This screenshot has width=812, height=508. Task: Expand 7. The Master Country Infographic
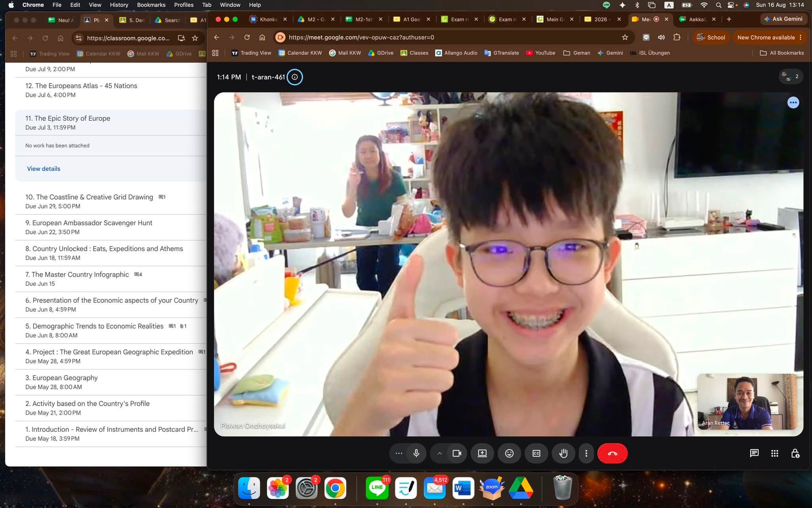[x=111, y=279]
